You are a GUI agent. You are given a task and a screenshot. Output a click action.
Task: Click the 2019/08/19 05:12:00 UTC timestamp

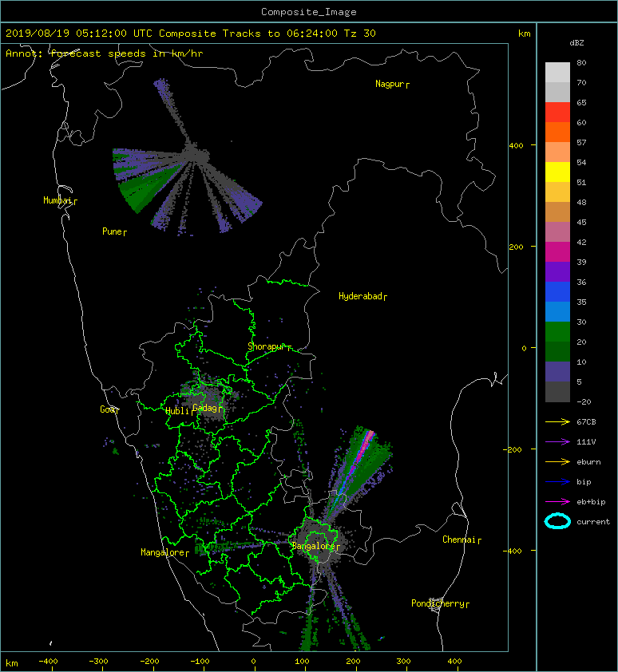point(79,34)
